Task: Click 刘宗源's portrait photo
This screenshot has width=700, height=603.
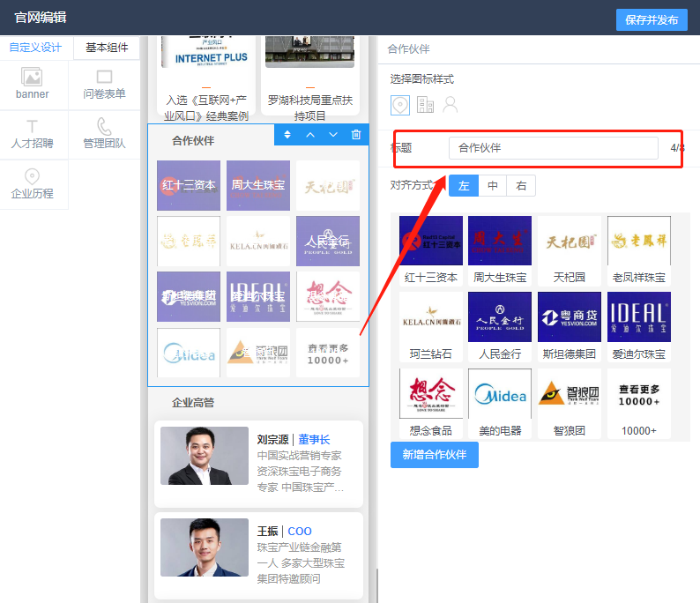Action: pos(205,456)
